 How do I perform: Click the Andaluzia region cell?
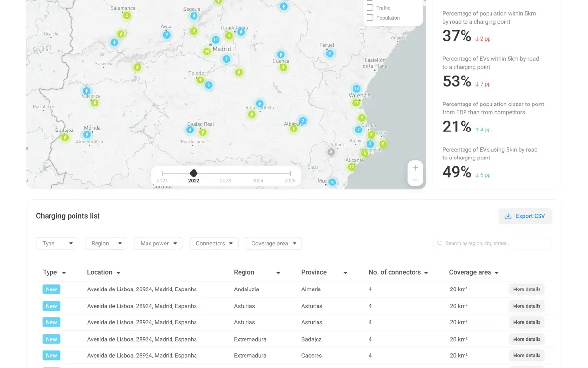(x=246, y=289)
